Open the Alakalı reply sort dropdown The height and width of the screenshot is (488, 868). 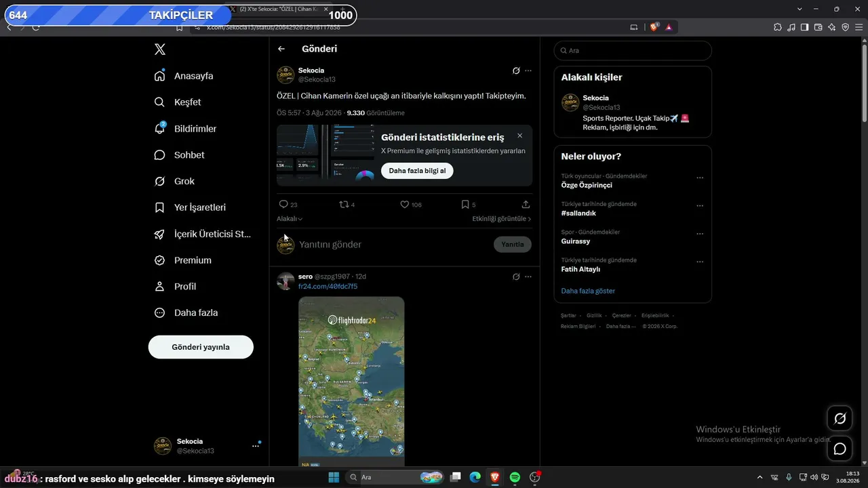coord(290,219)
